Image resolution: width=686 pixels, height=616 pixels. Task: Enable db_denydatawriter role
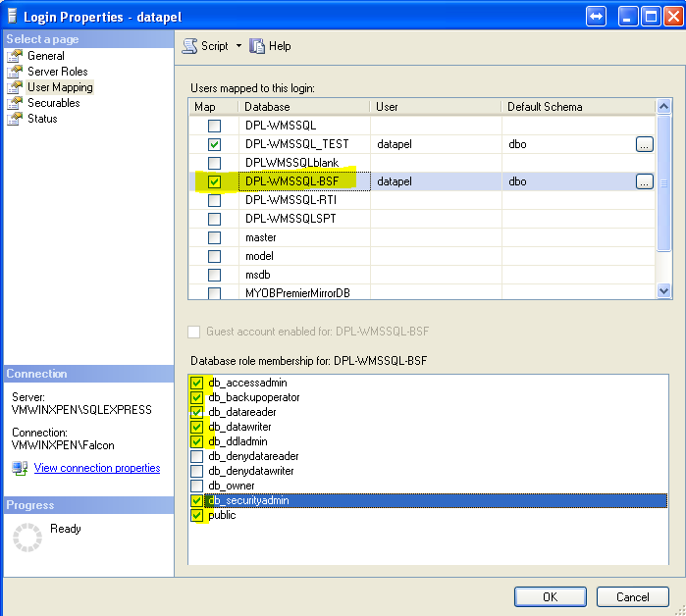pos(197,471)
